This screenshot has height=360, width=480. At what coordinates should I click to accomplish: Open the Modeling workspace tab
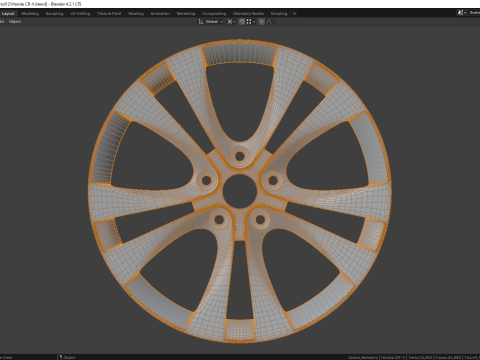(x=30, y=14)
